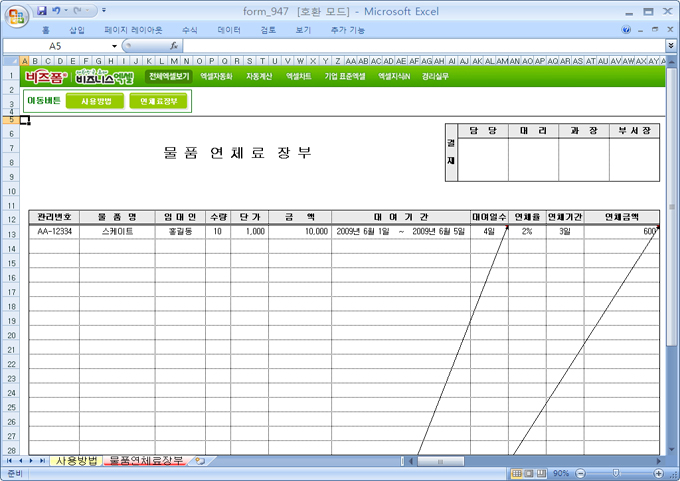Click the 엑셀차트 banner link
Image resolution: width=680 pixels, height=481 pixels.
click(298, 76)
